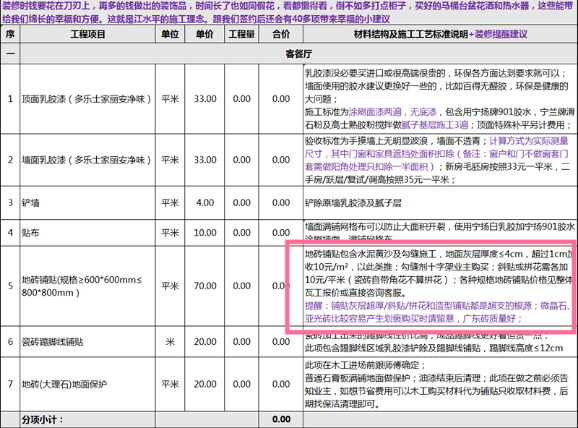Select the 米 unit cell for 踢脚线

170,342
